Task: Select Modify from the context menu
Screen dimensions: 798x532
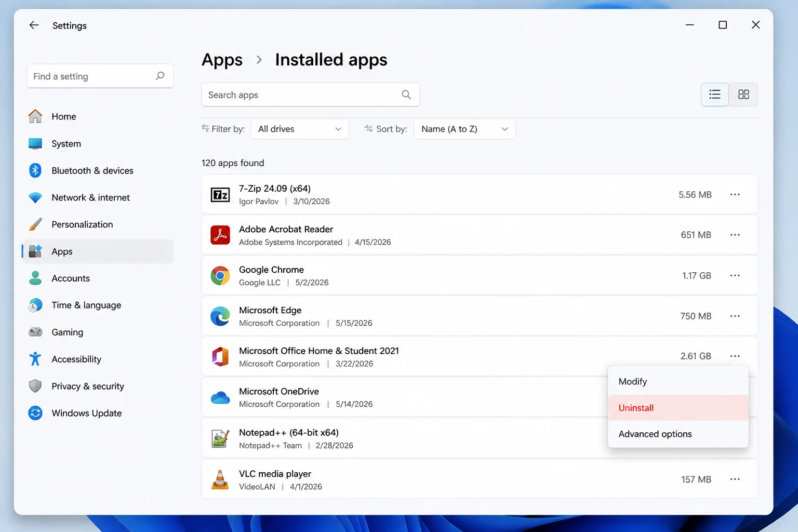Action: pos(678,381)
